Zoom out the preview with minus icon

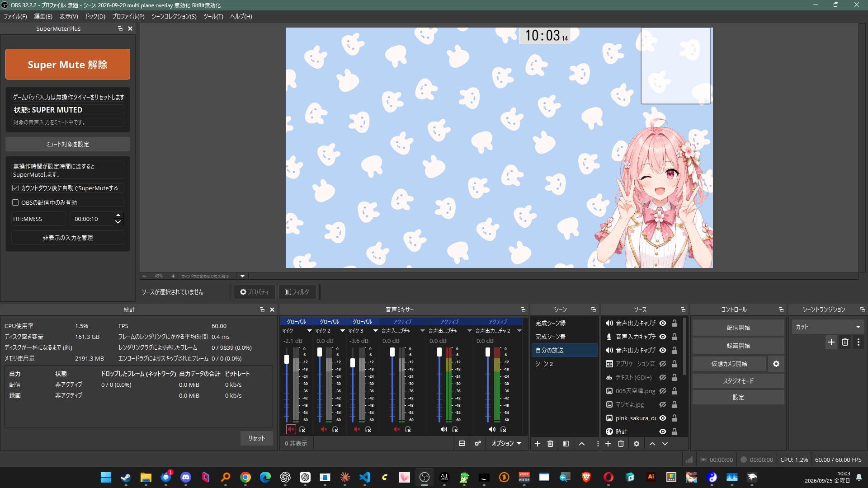pyautogui.click(x=144, y=276)
